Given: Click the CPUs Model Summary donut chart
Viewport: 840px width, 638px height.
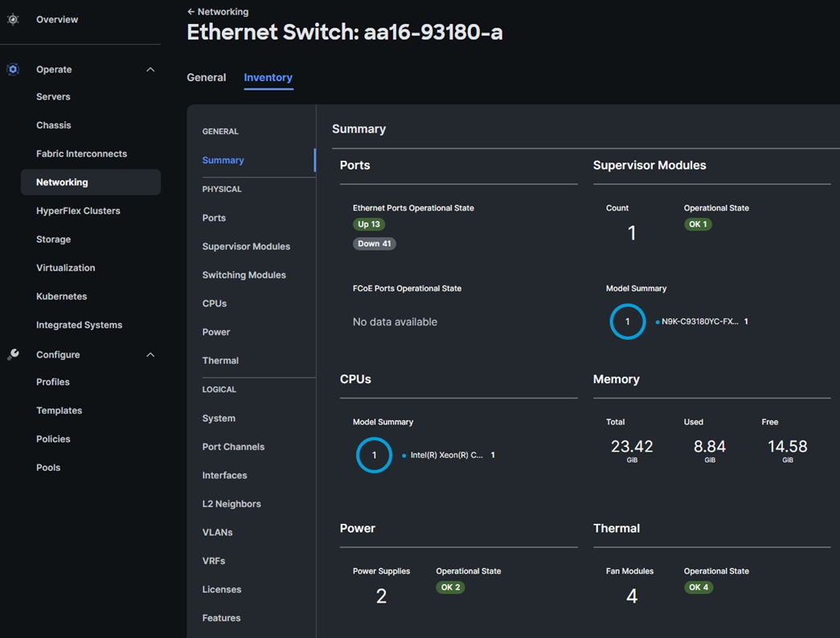Looking at the screenshot, I should click(x=374, y=456).
